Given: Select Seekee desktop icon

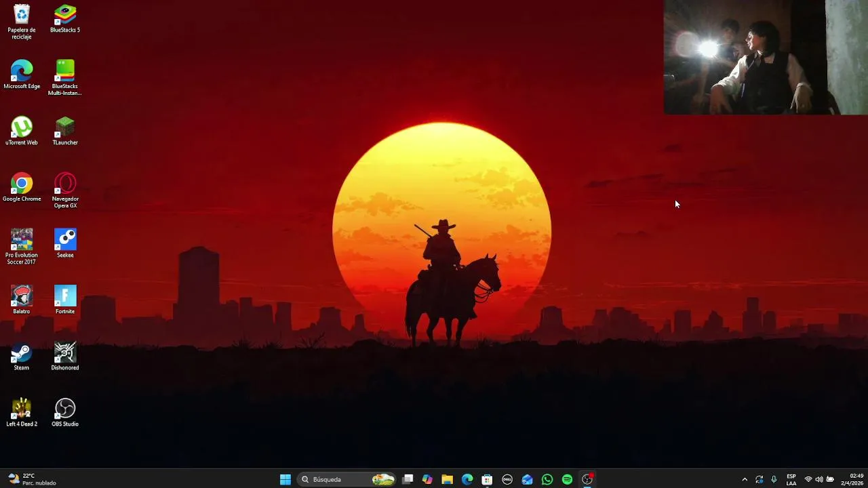Looking at the screenshot, I should tap(65, 244).
